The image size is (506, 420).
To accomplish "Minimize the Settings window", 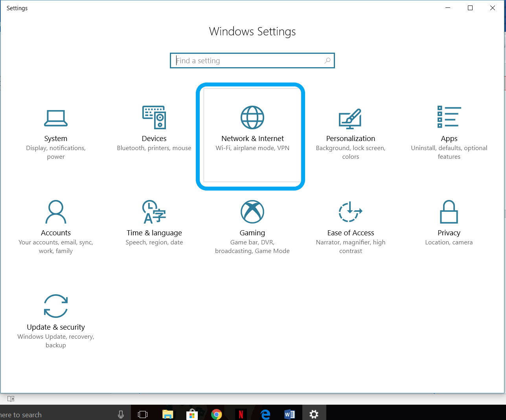I will [448, 8].
